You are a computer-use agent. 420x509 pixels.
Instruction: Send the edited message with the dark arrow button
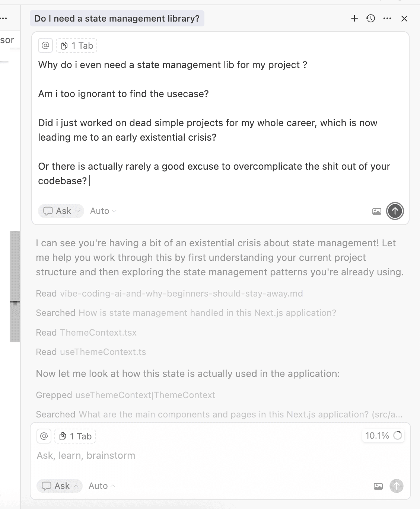click(x=395, y=211)
